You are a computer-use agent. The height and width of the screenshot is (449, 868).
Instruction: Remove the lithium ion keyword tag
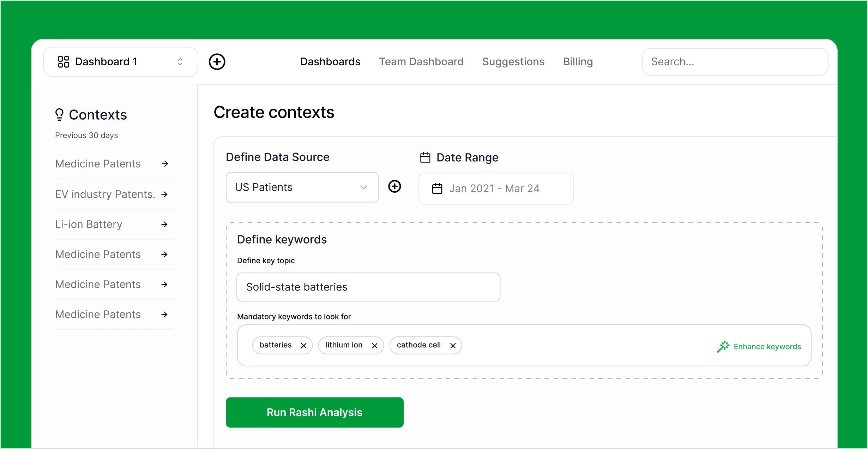[x=375, y=346]
